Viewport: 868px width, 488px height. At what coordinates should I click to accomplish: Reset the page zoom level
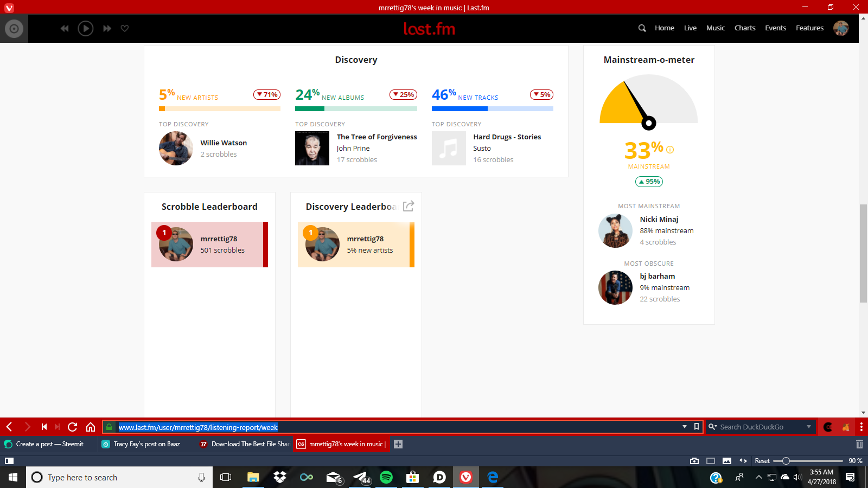click(762, 461)
